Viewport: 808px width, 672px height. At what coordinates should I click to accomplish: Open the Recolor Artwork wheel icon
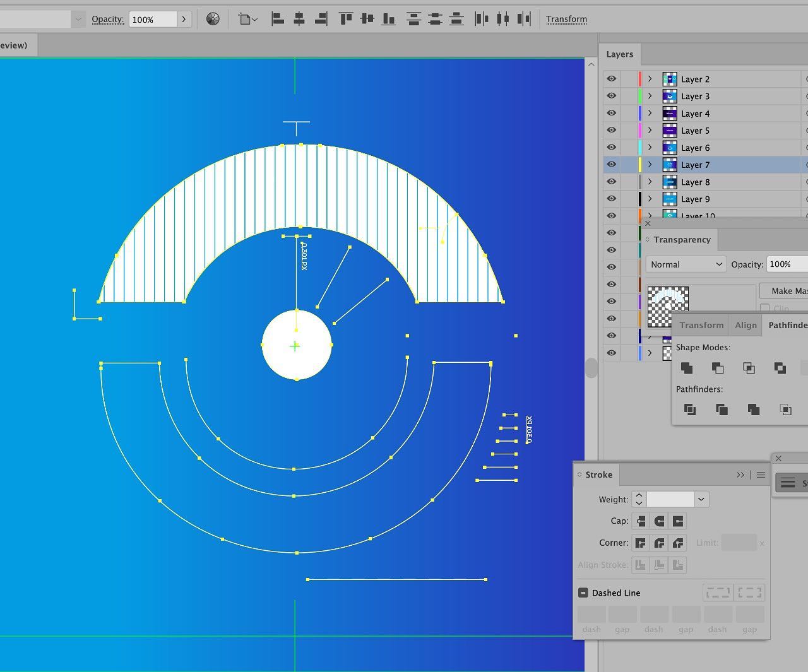click(213, 19)
